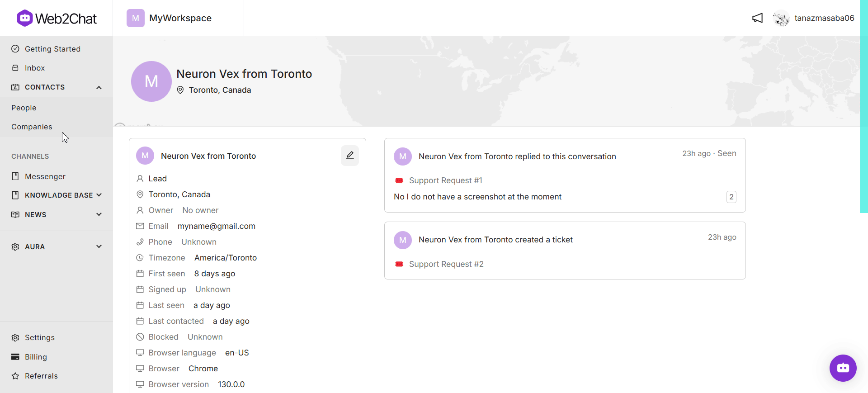Expand the KNOWLADGE BASE chevron
The height and width of the screenshot is (393, 868).
coord(99,195)
